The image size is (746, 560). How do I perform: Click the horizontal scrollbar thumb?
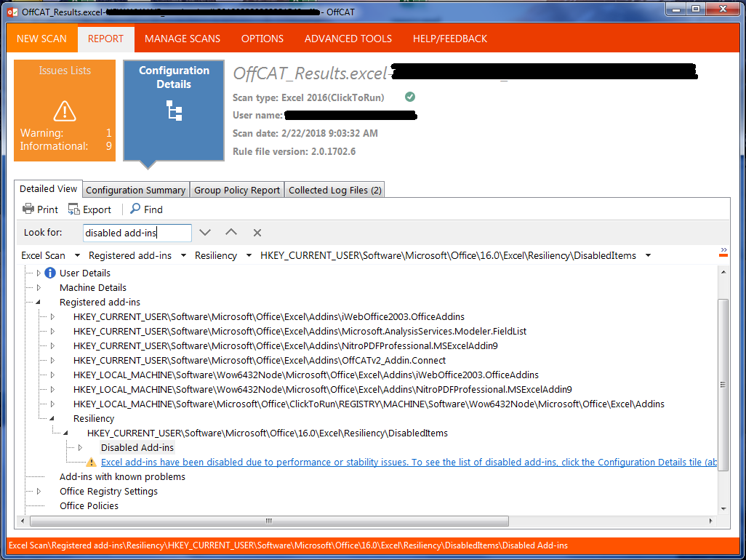[269, 521]
